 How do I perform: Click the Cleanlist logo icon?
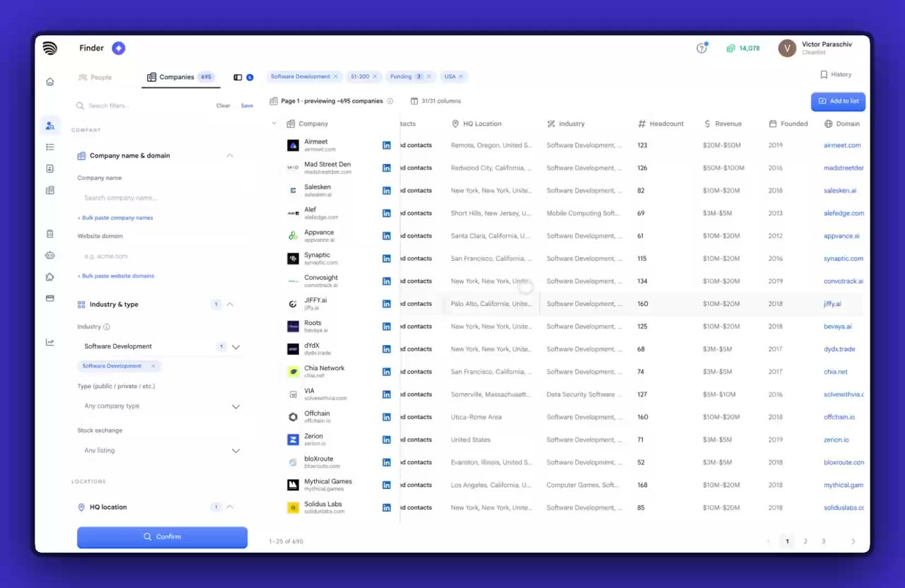[49, 48]
